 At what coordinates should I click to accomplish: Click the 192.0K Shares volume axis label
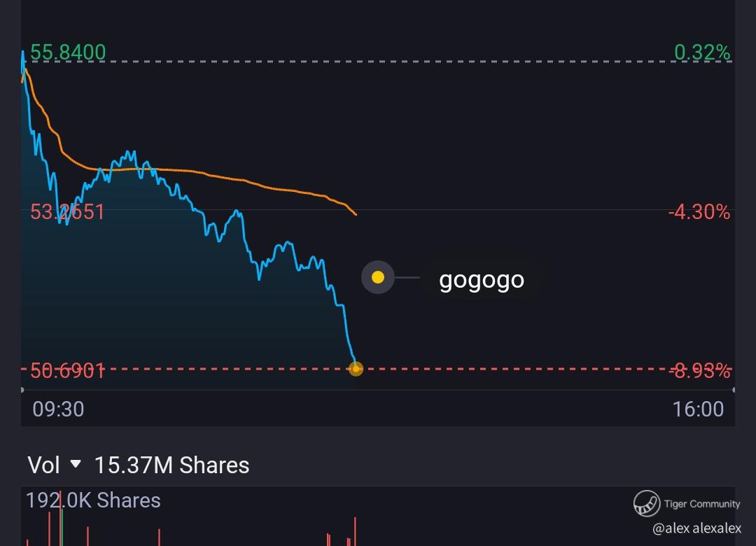coord(93,500)
